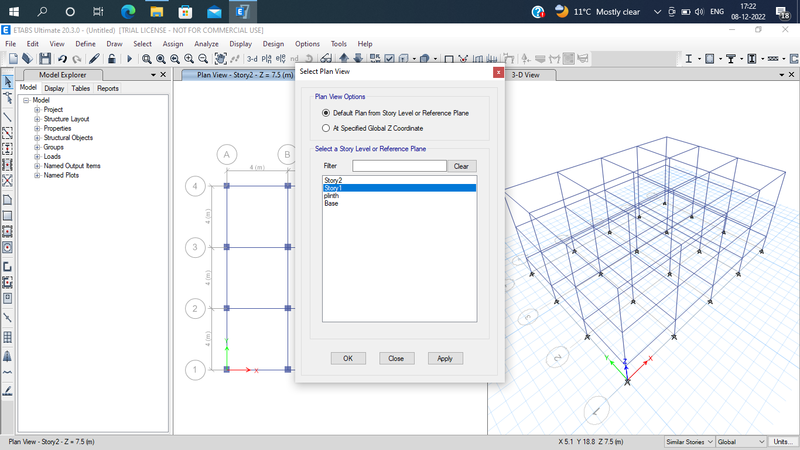
Task: Click the Microsoft Edge taskbar icon
Action: (128, 11)
